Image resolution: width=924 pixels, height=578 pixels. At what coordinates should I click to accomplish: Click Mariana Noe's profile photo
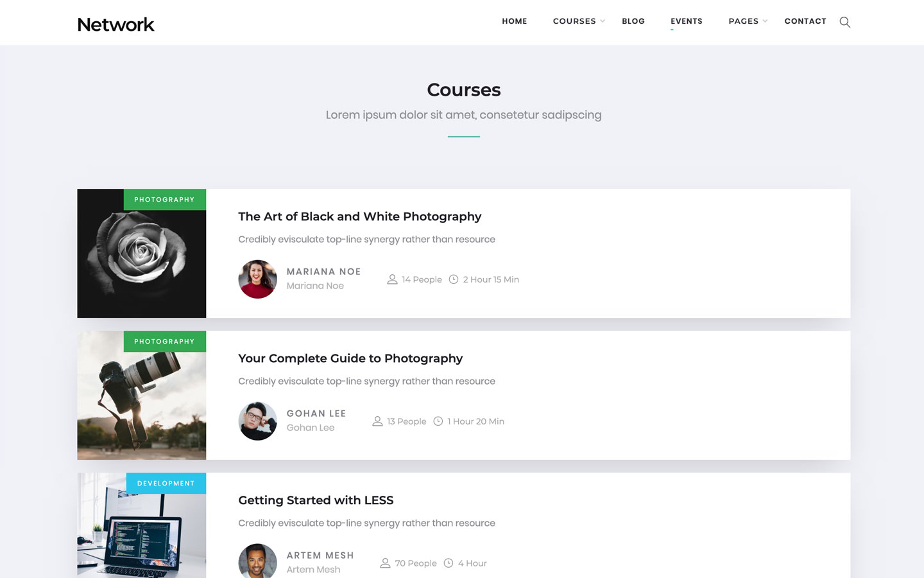pos(257,279)
